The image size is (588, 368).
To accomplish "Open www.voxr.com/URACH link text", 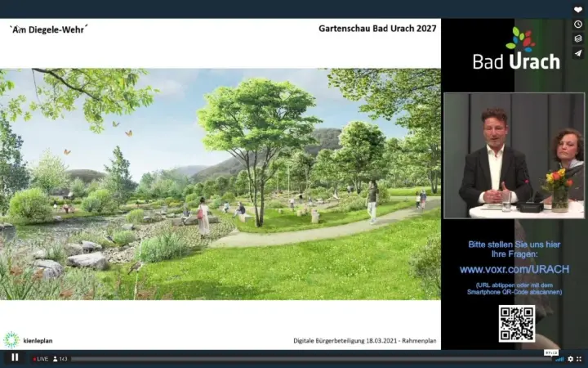I will point(514,269).
